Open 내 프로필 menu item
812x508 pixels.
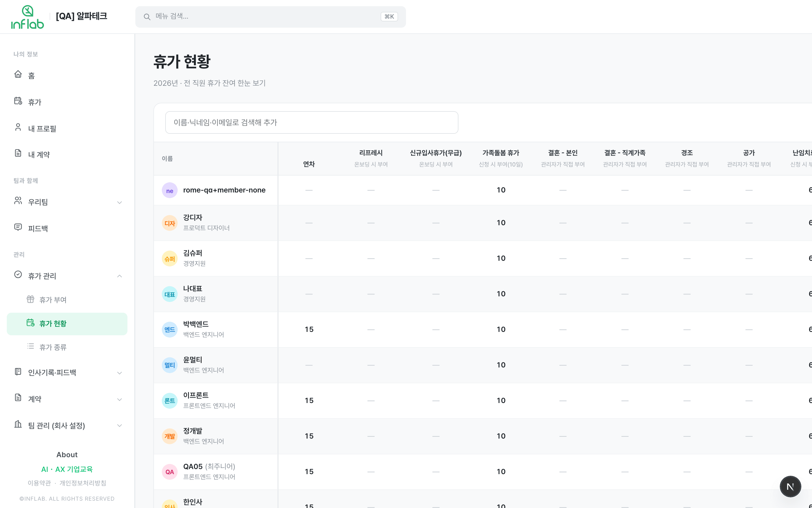pyautogui.click(x=67, y=128)
